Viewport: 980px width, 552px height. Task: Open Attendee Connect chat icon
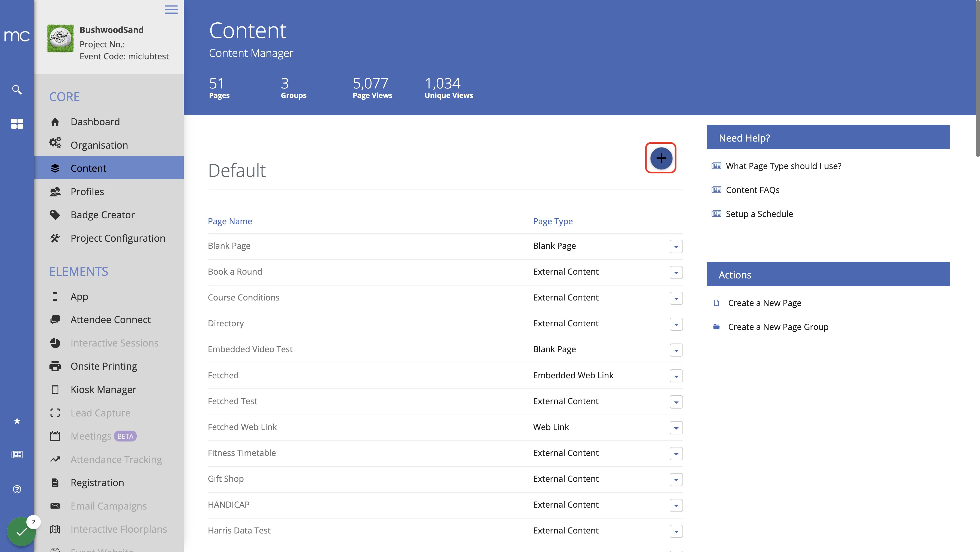[x=55, y=320]
